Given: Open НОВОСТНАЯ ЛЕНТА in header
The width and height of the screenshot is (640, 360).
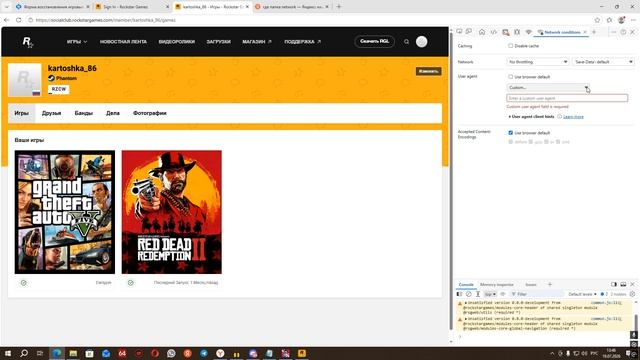Looking at the screenshot, I should pos(123,42).
